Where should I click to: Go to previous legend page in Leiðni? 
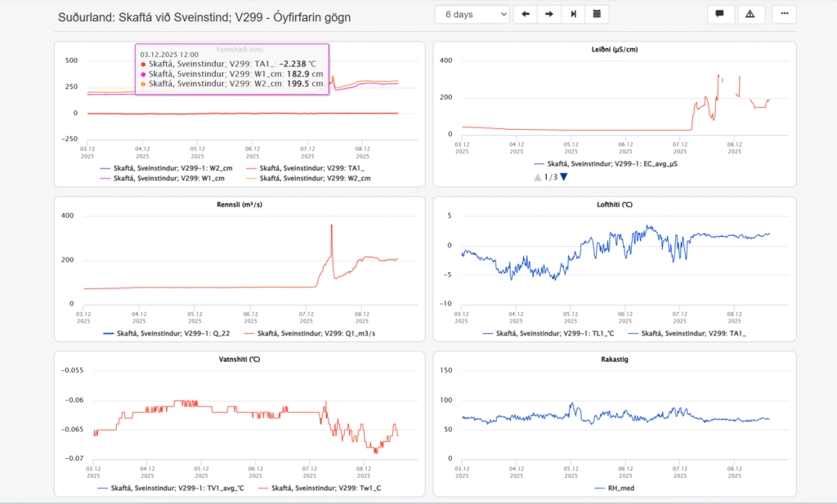pyautogui.click(x=537, y=176)
